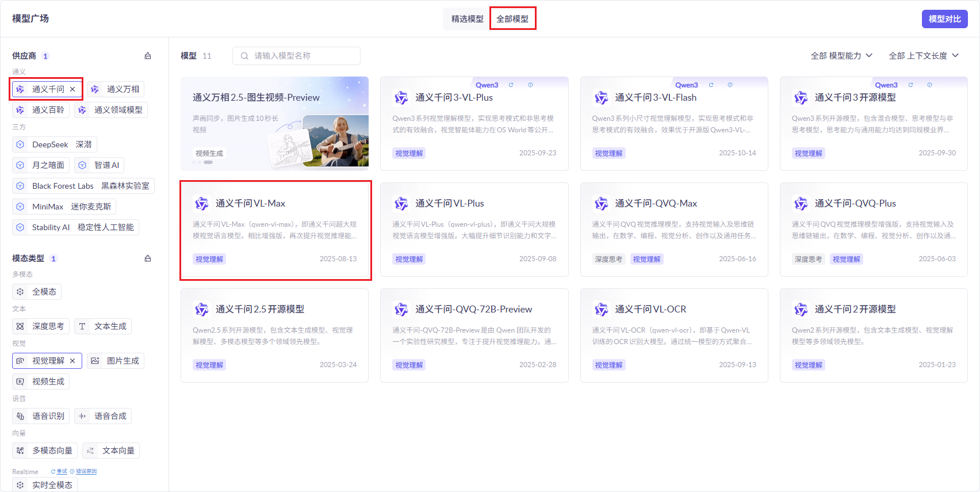Screen dimensions: 980x492
Task: Click the refresh icon on 通义千问3-VL-Plus card
Action: [511, 85]
